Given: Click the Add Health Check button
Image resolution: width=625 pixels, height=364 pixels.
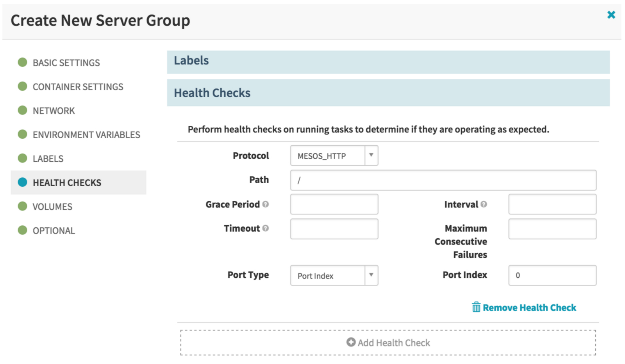Looking at the screenshot, I should (388, 343).
